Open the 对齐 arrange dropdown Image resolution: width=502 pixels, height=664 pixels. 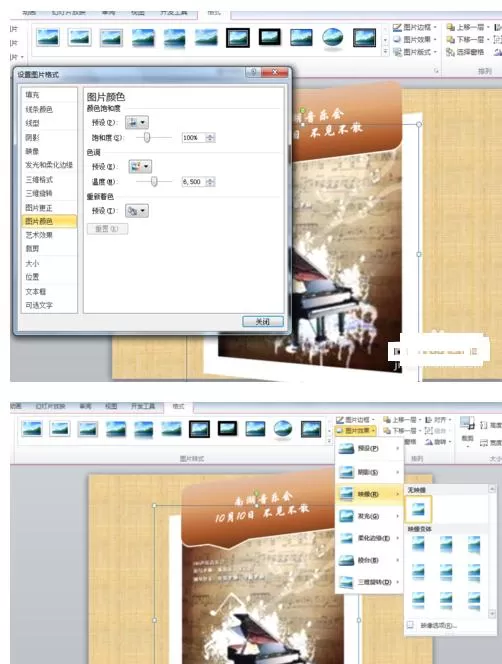click(436, 420)
